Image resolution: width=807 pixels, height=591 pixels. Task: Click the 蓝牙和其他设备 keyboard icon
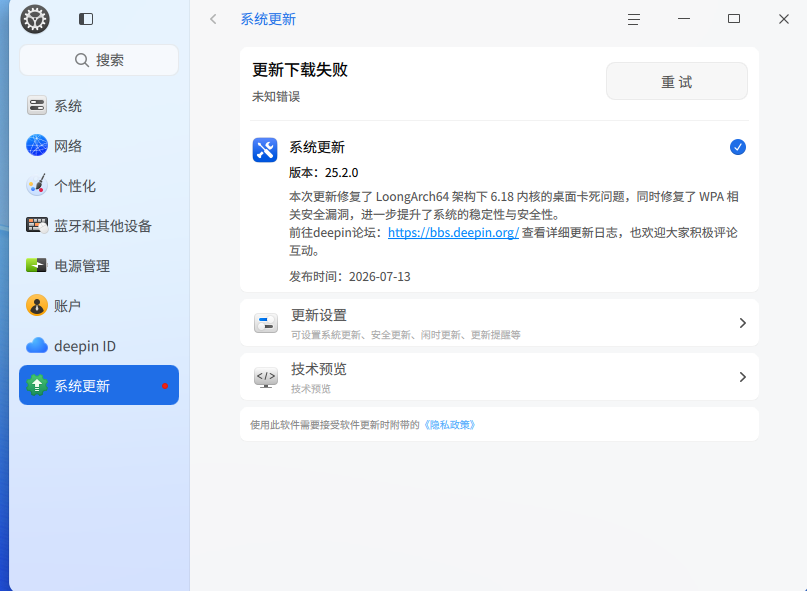(x=37, y=225)
